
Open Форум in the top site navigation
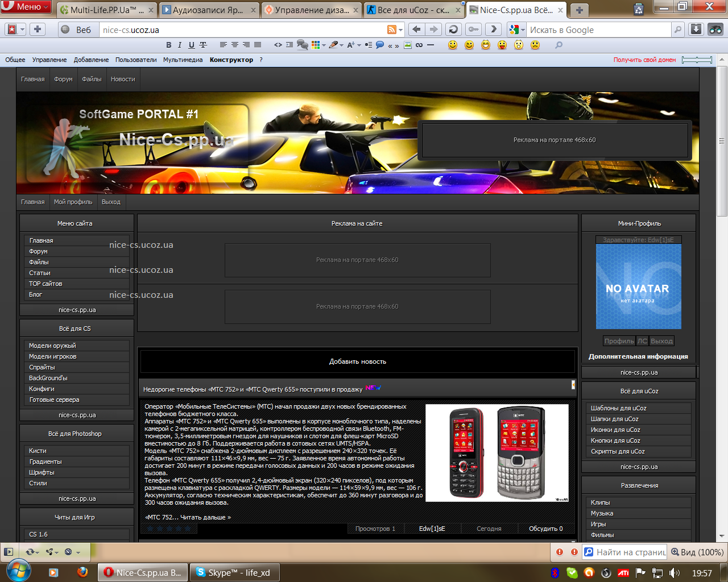tap(63, 79)
